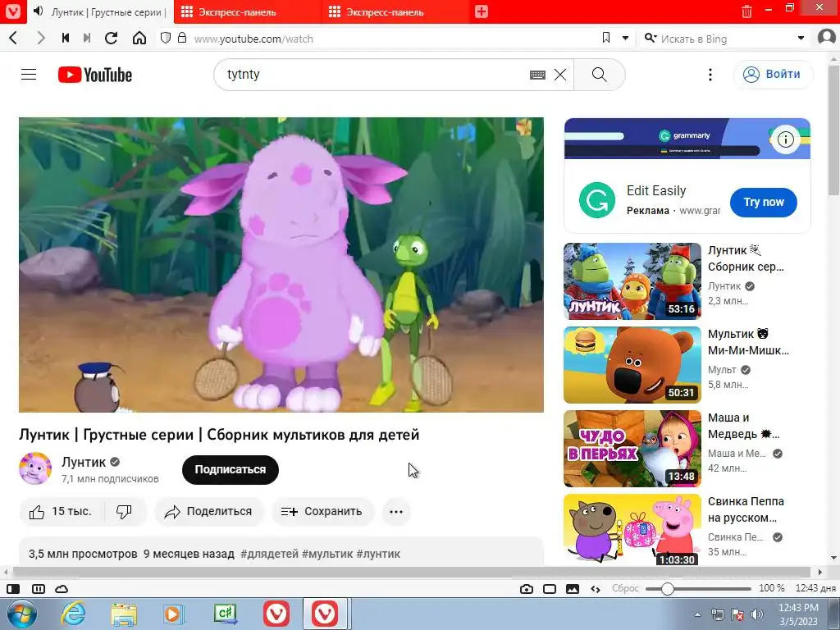The width and height of the screenshot is (840, 630).
Task: Switch to the first Экспресс-панель tab
Action: [247, 11]
